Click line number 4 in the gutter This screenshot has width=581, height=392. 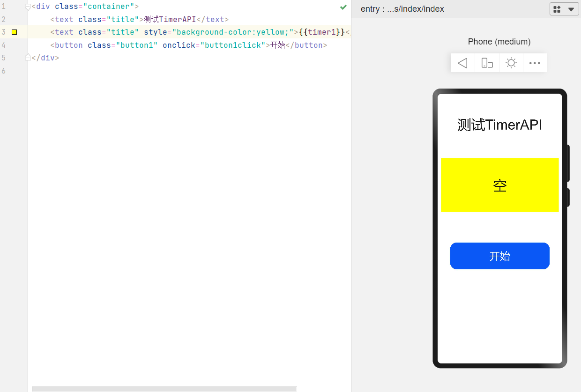click(x=3, y=45)
